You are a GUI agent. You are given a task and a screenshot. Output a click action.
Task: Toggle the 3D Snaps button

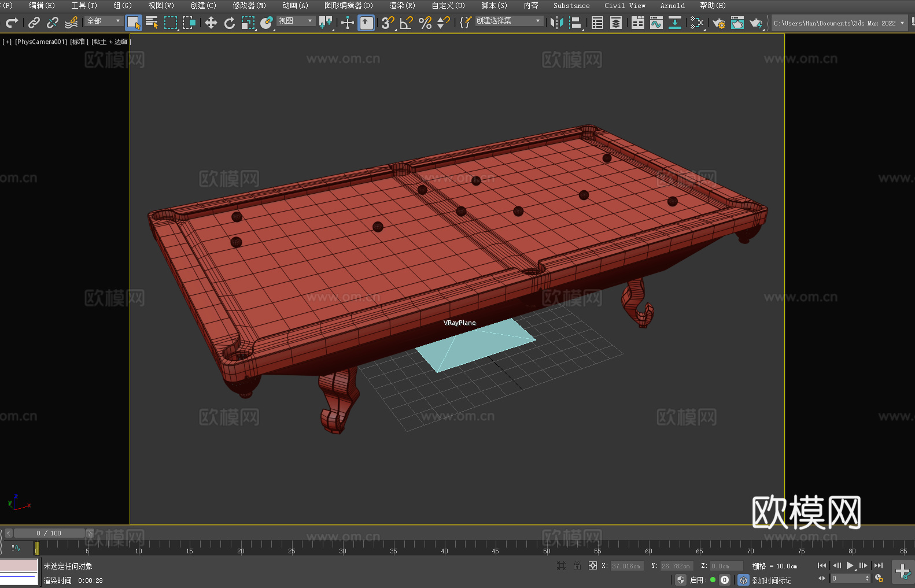(x=388, y=23)
